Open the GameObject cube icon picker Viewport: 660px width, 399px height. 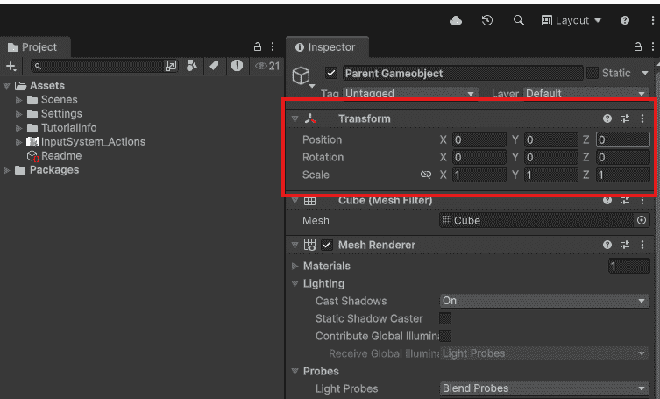[x=303, y=77]
